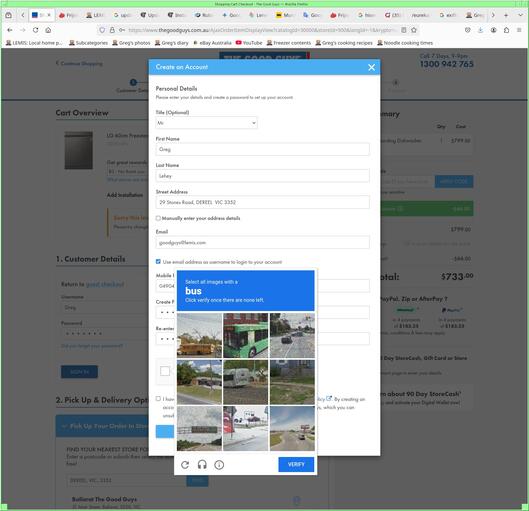Viewport: 529px width, 511px height.
Task: Tick Manually enter your address details
Action: point(158,218)
